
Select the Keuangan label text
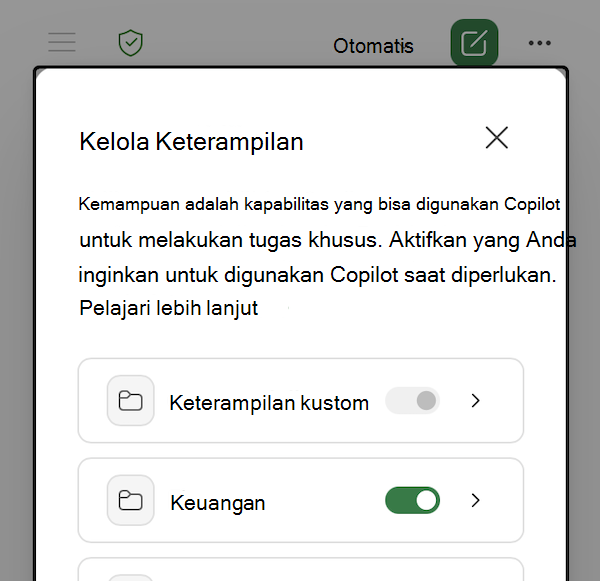[x=218, y=503]
